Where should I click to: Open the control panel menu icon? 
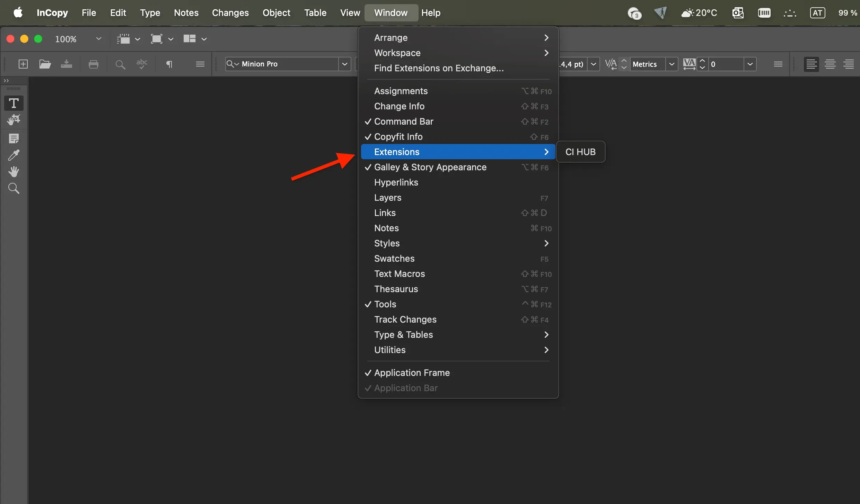pos(778,64)
